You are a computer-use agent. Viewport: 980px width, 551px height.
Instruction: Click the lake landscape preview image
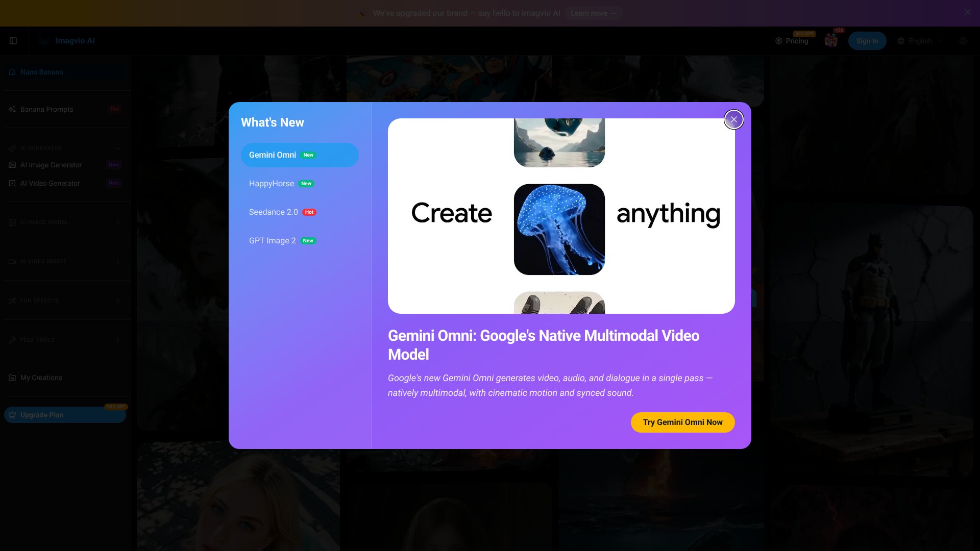tap(559, 142)
